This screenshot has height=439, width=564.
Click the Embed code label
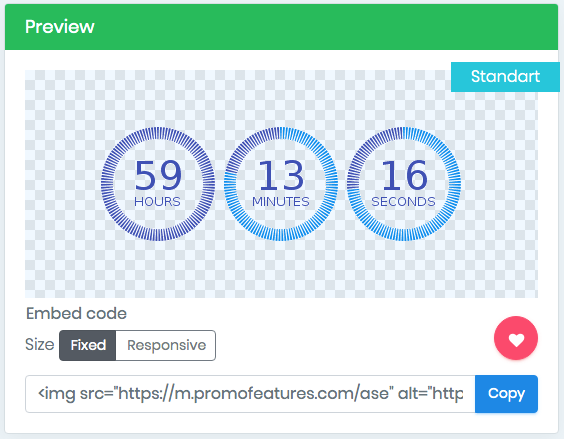click(x=76, y=313)
